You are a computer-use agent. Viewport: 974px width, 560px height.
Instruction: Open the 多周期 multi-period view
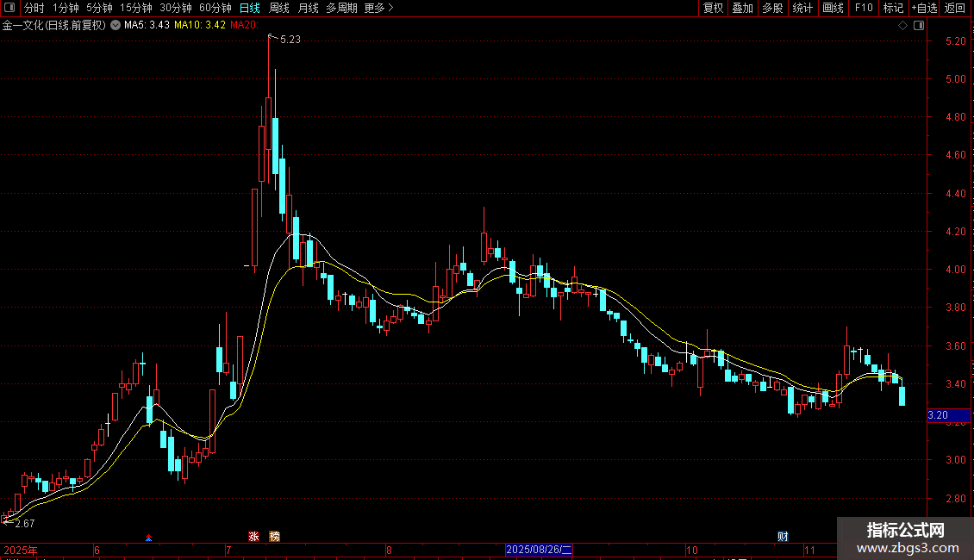pos(341,8)
